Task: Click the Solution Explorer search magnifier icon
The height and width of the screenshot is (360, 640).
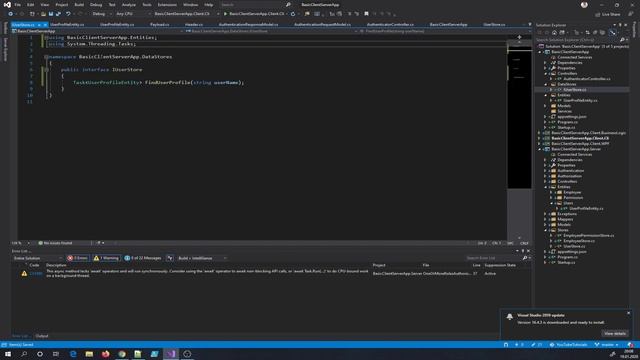Action: click(x=622, y=40)
